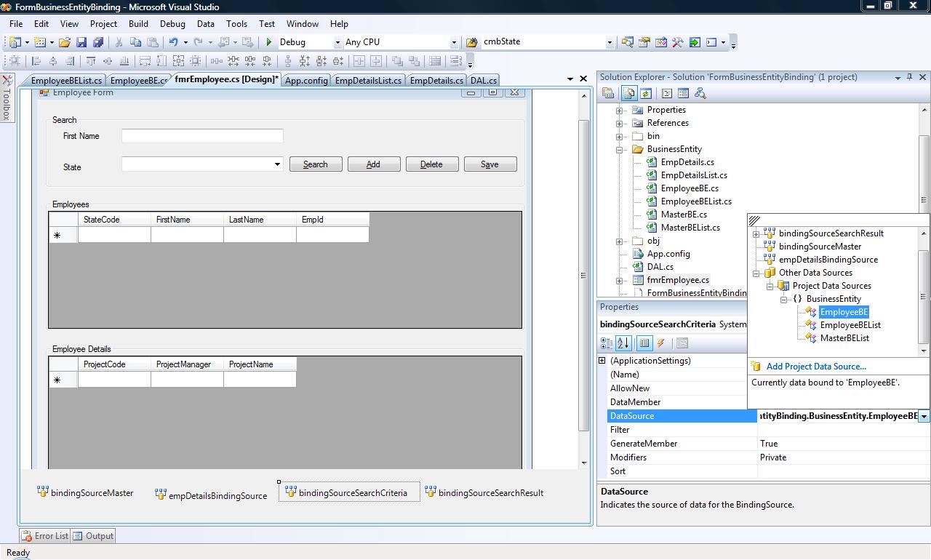The width and height of the screenshot is (931, 560).
Task: Expand the Properties folder node
Action: point(620,111)
